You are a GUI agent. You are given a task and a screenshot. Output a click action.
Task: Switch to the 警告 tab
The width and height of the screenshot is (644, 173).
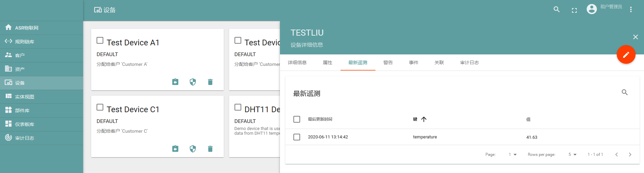[x=388, y=62]
